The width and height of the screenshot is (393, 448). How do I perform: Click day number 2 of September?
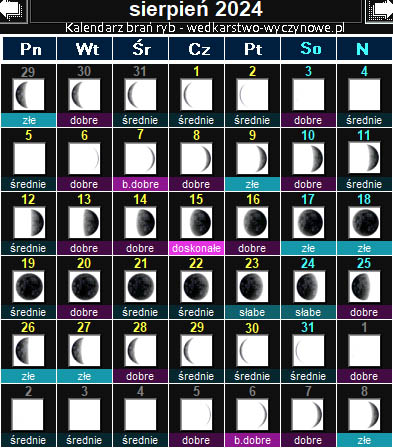[x=29, y=391]
